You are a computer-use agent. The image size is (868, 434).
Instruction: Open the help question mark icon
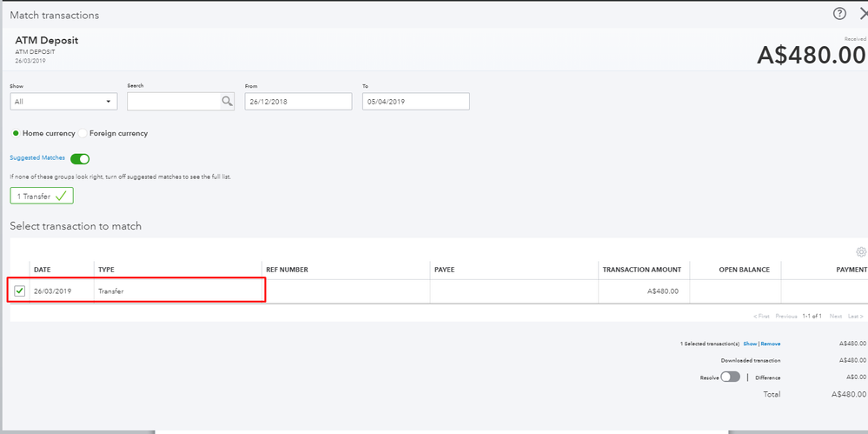pos(839,14)
